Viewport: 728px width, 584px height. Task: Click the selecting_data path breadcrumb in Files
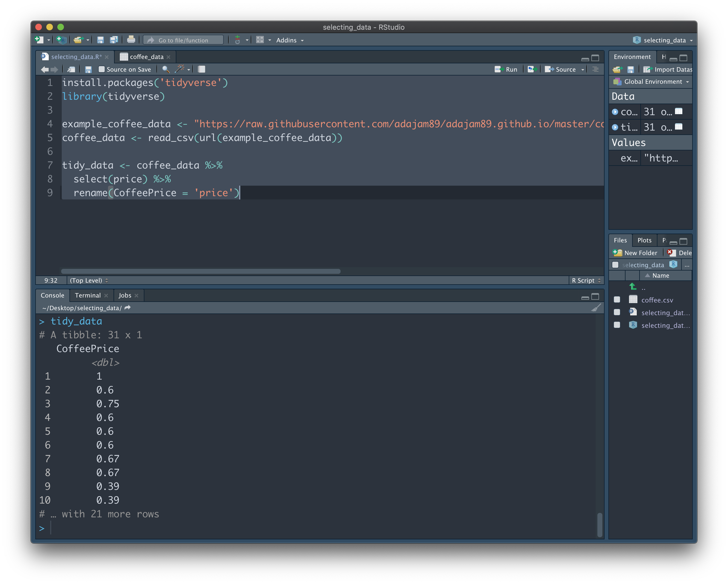point(643,265)
